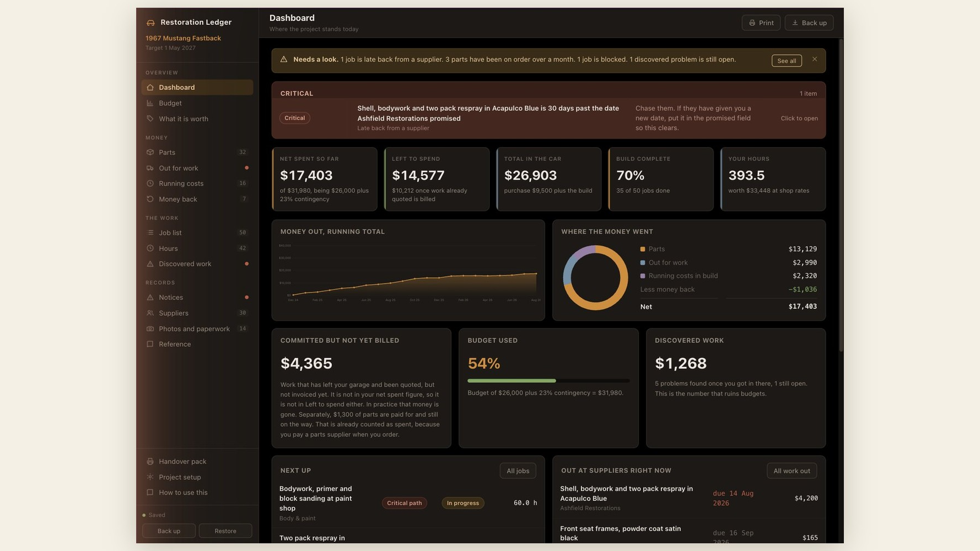Click Restore in the sidebar footer
The height and width of the screenshot is (551, 980).
point(225,531)
